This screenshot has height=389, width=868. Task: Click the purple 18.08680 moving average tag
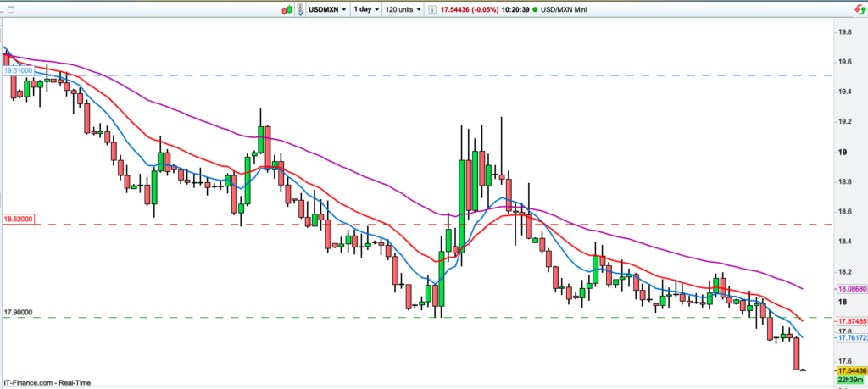click(852, 289)
